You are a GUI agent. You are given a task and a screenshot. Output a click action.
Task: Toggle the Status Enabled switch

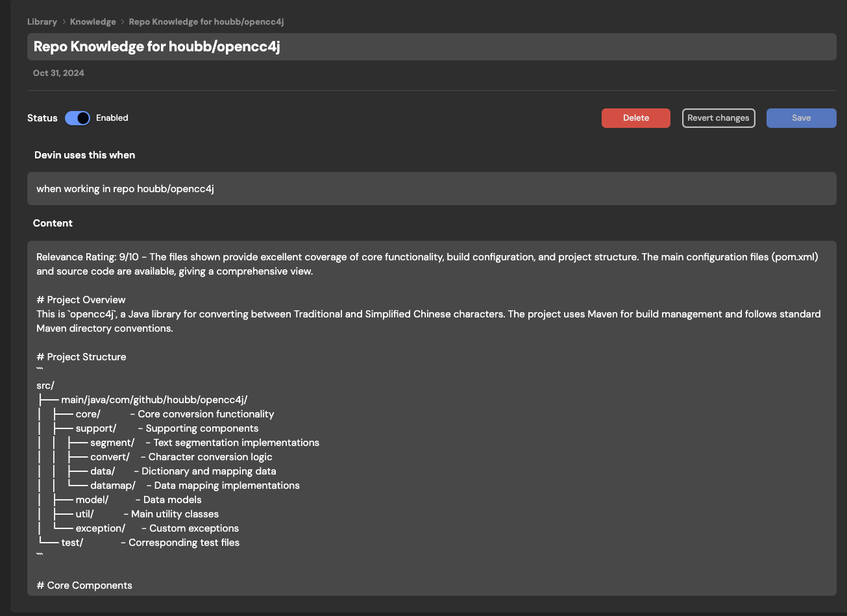77,118
